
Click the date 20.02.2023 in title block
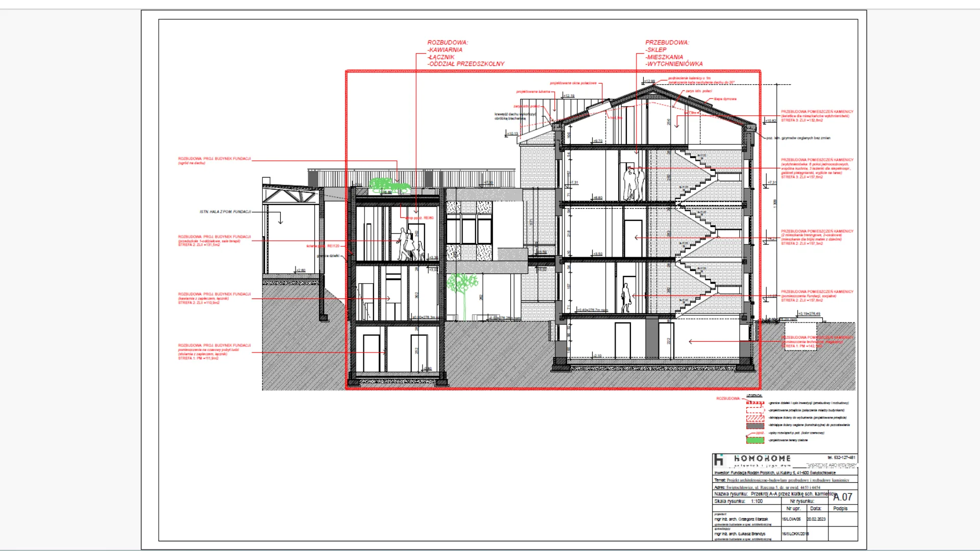coord(816,519)
